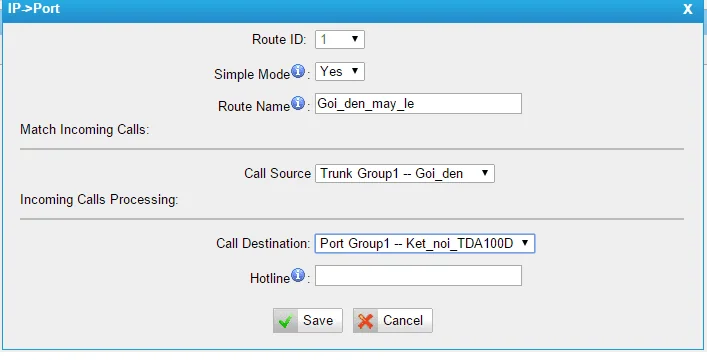The height and width of the screenshot is (360, 707).
Task: Click the Route Name label text
Action: (254, 106)
